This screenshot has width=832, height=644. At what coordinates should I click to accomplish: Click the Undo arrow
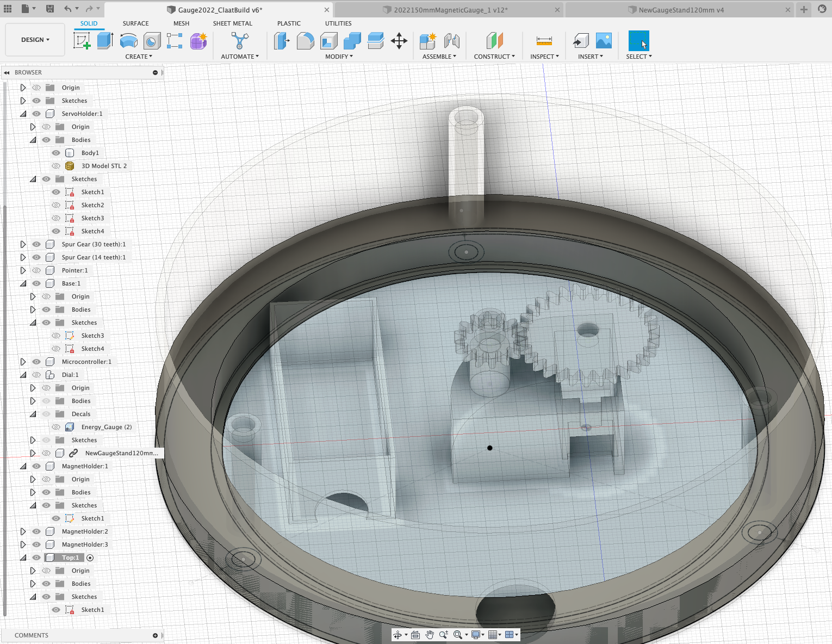67,9
